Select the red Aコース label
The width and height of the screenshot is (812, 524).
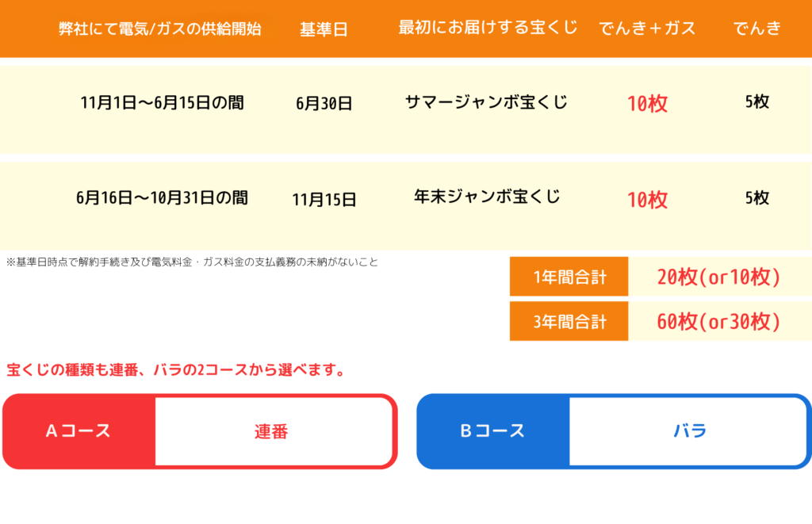click(79, 430)
